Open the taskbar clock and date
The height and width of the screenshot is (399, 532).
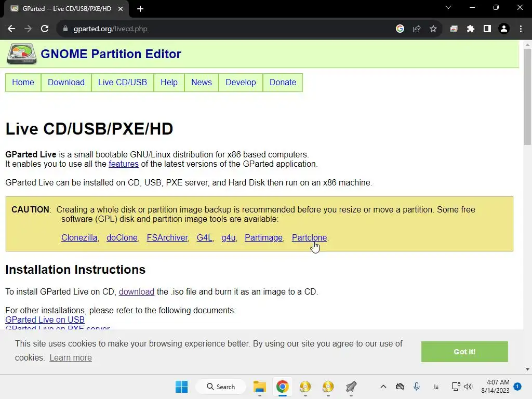(495, 387)
